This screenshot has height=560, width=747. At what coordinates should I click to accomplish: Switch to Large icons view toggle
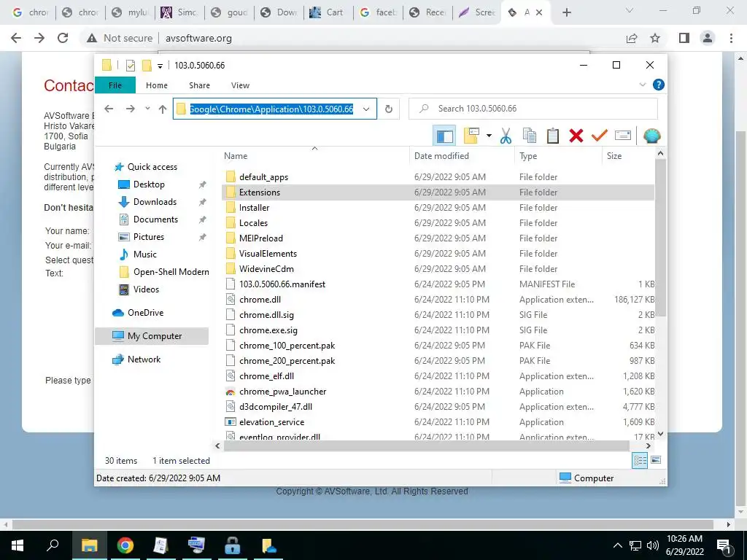656,460
